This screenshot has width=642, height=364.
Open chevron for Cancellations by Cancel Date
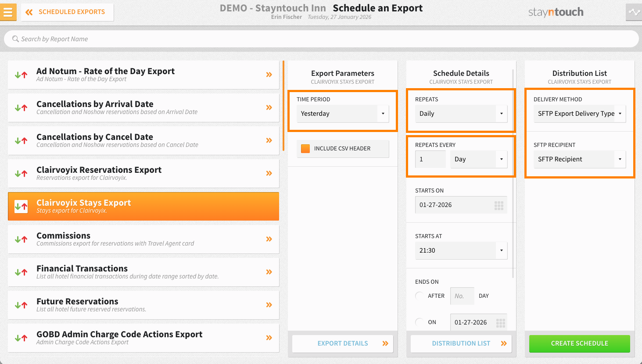point(269,141)
